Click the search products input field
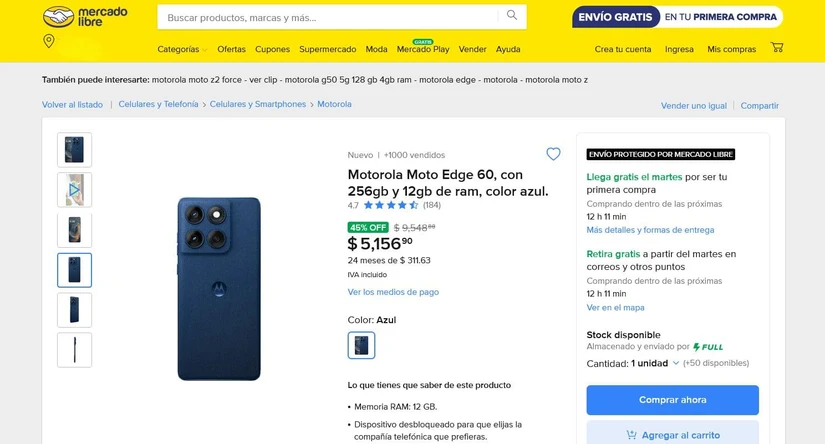The height and width of the screenshot is (444, 825). tap(331, 17)
